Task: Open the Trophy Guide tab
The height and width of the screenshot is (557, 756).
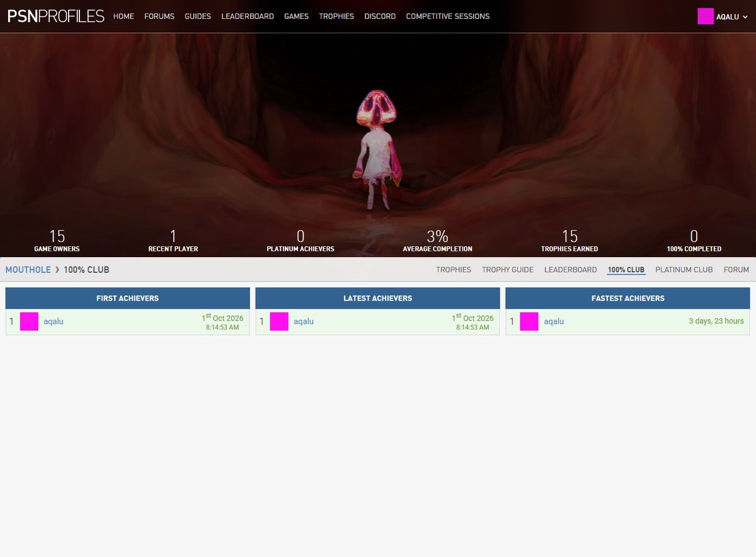Action: coord(508,270)
